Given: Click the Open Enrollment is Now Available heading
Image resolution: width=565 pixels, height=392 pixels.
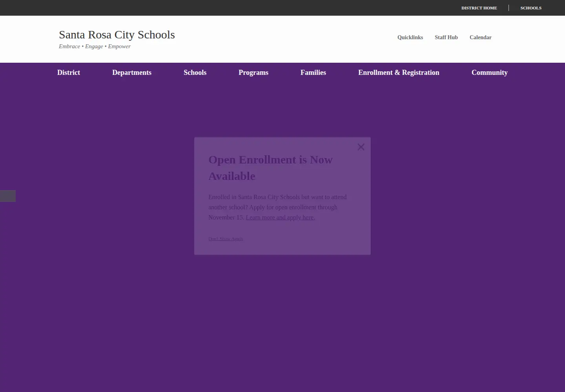Looking at the screenshot, I should 270,168.
